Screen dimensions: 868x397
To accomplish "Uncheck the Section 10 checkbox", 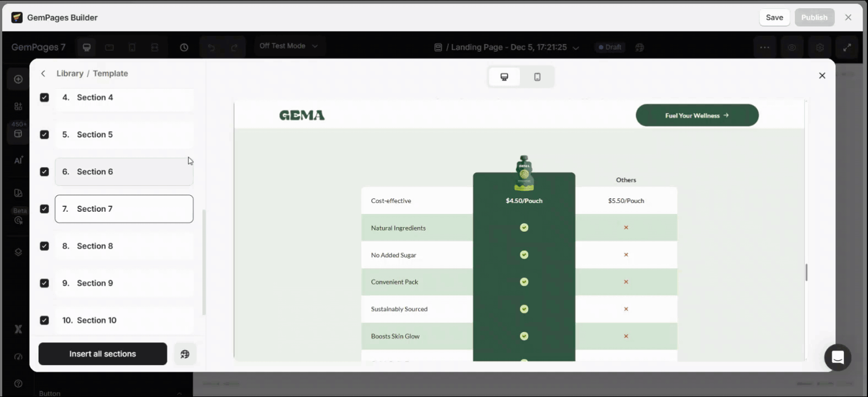I will tap(45, 320).
